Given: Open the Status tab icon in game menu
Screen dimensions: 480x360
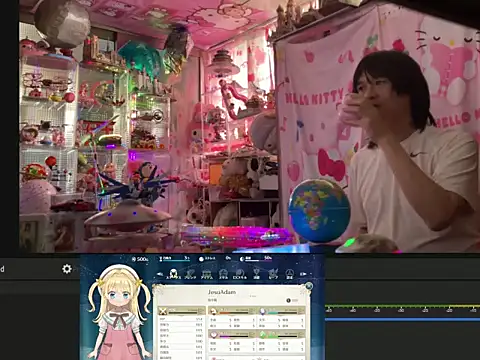Looking at the screenshot, I should coord(173,274).
